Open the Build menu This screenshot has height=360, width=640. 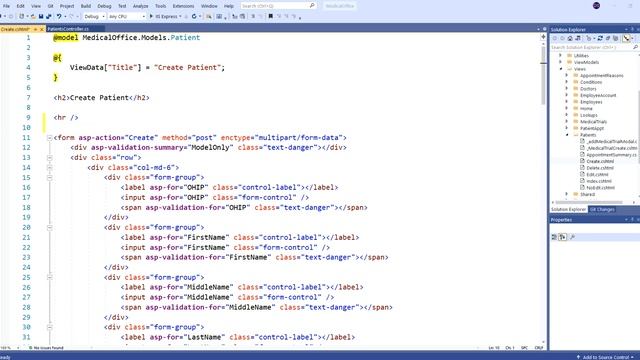point(86,6)
